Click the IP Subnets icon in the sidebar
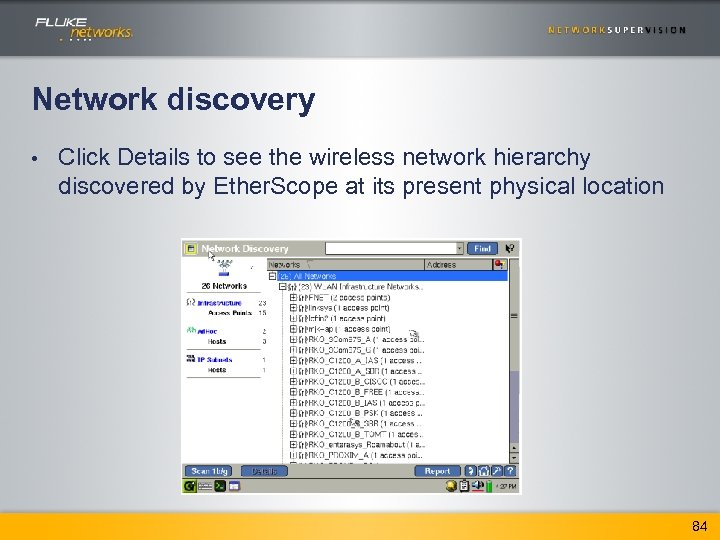The image size is (720, 540). (191, 359)
